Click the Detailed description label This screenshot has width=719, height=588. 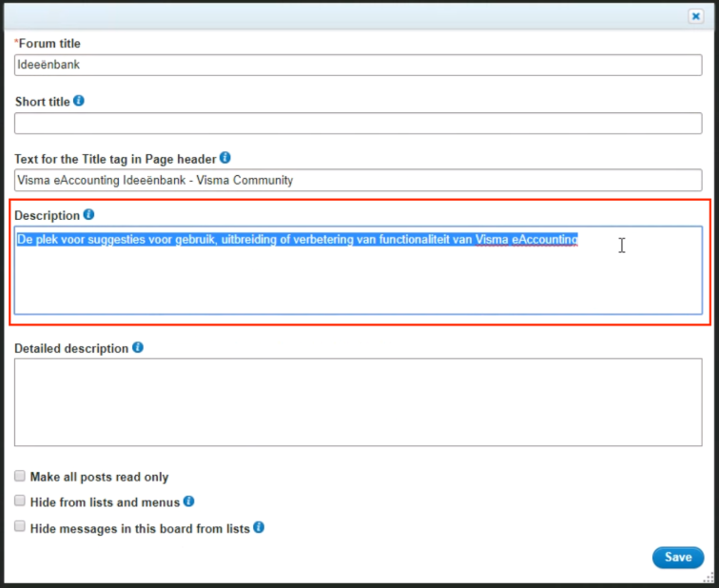pos(71,348)
